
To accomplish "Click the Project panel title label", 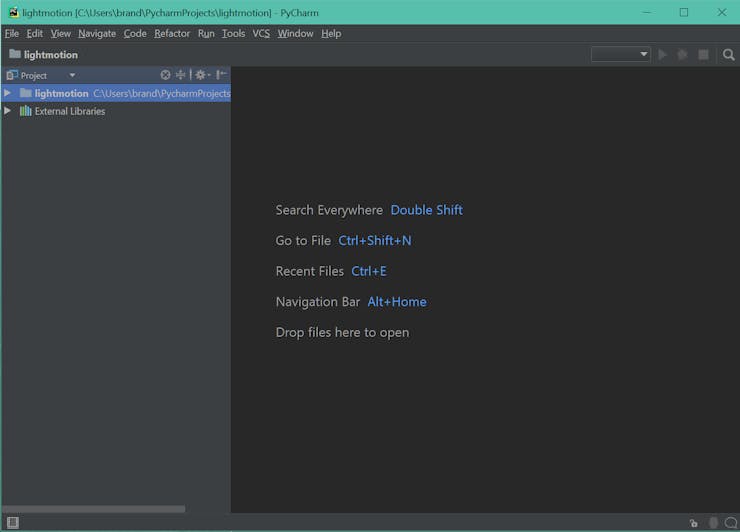I will pyautogui.click(x=34, y=76).
